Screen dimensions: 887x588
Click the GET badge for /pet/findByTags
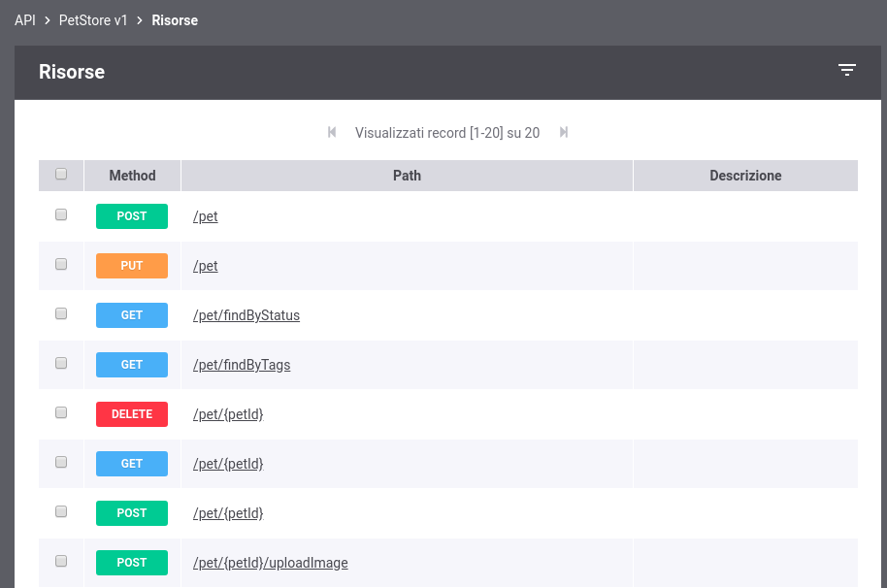pyautogui.click(x=132, y=365)
